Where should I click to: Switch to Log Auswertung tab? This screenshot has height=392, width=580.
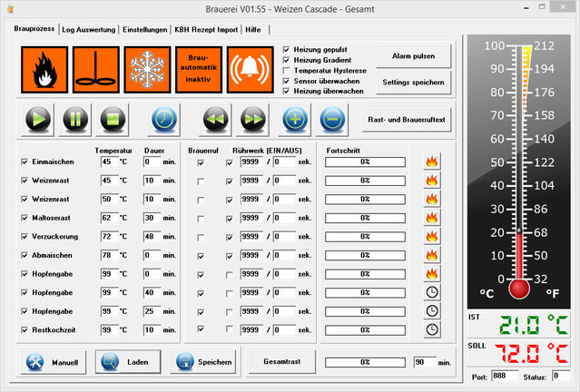click(x=88, y=30)
